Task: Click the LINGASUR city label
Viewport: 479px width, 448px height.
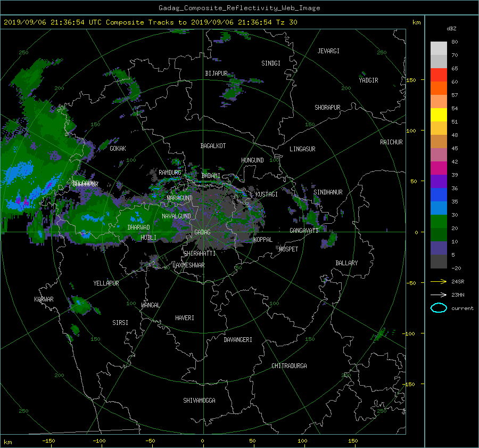Action: click(302, 149)
